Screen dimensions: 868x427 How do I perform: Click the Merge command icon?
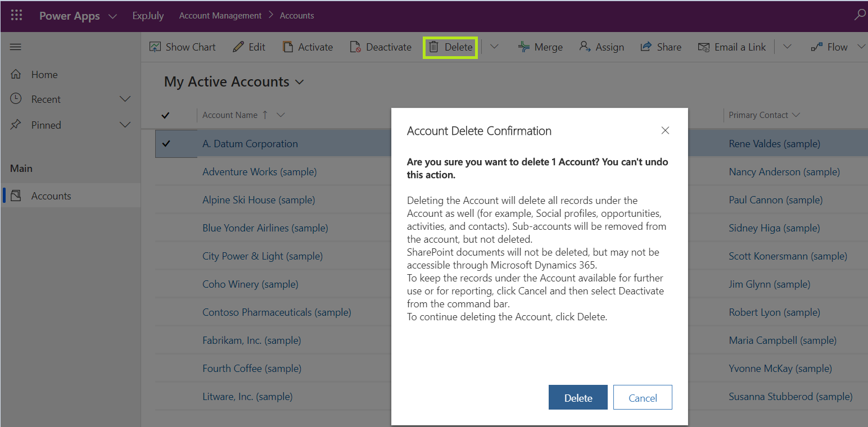(x=524, y=47)
